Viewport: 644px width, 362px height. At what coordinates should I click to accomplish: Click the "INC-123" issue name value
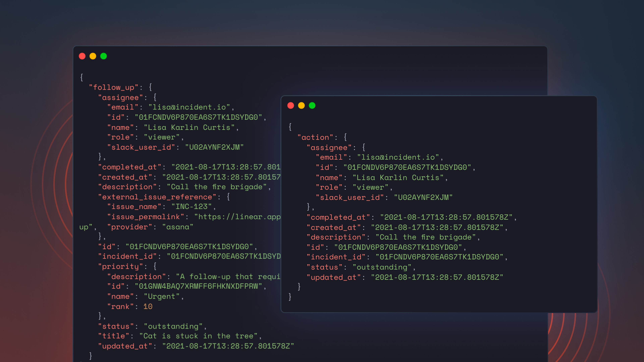[192, 207]
